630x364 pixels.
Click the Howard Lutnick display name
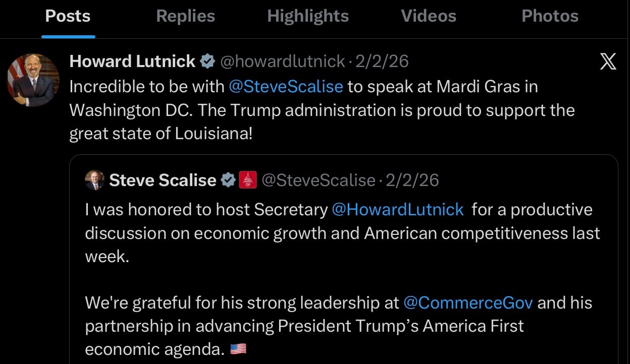point(132,62)
